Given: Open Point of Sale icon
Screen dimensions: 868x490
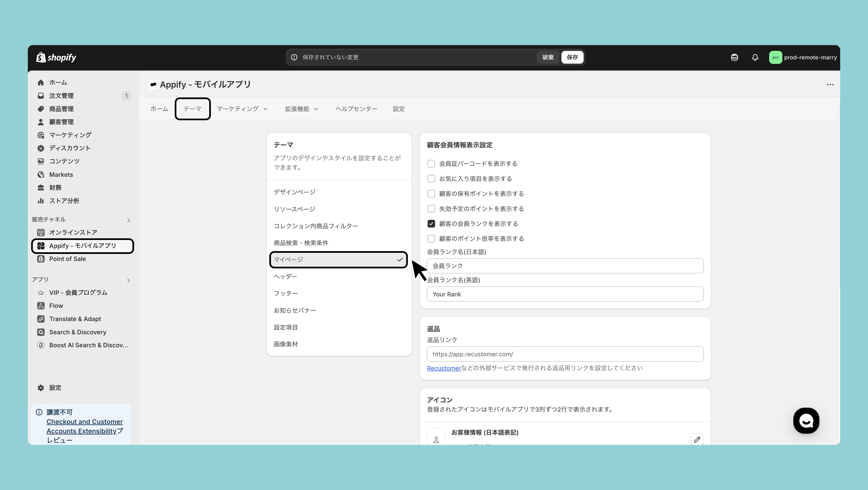Looking at the screenshot, I should pyautogui.click(x=41, y=259).
